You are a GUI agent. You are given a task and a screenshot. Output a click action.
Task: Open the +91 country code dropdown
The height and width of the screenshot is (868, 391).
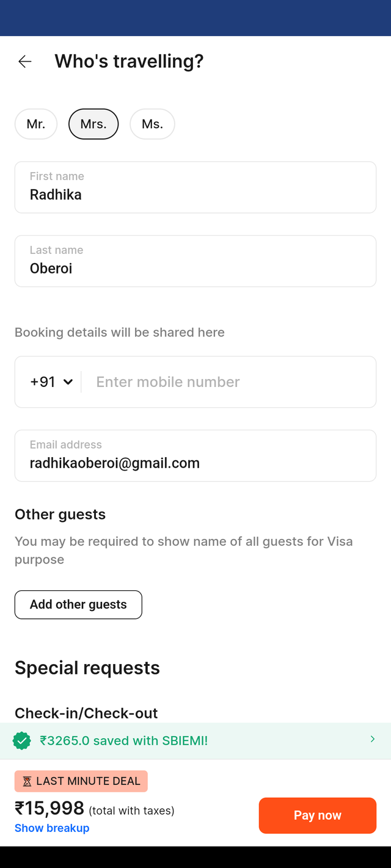click(51, 382)
